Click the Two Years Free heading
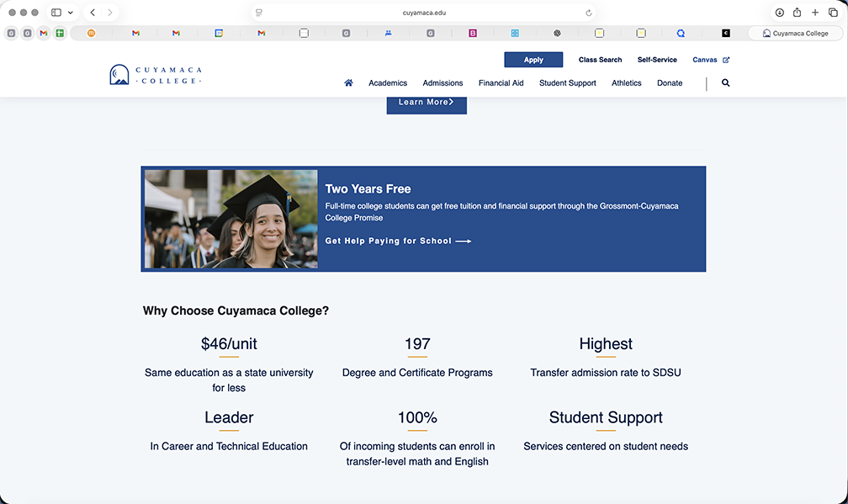The width and height of the screenshot is (848, 504). (x=368, y=188)
